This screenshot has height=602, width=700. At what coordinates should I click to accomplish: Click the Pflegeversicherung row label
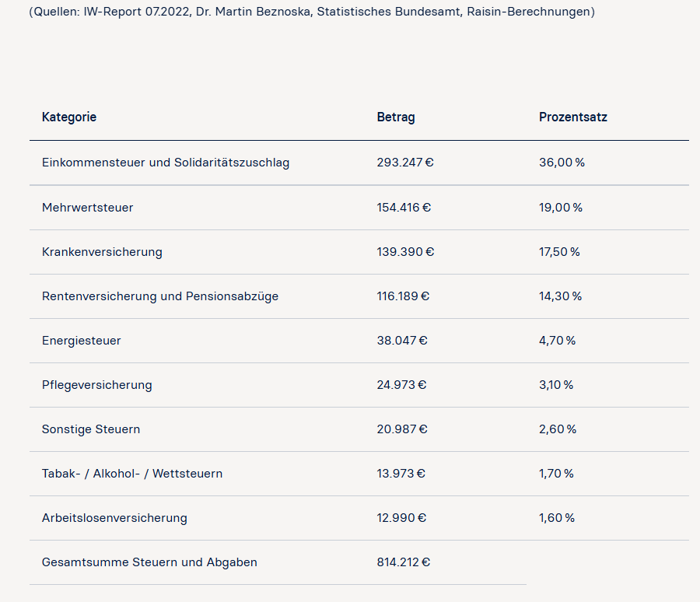[97, 385]
